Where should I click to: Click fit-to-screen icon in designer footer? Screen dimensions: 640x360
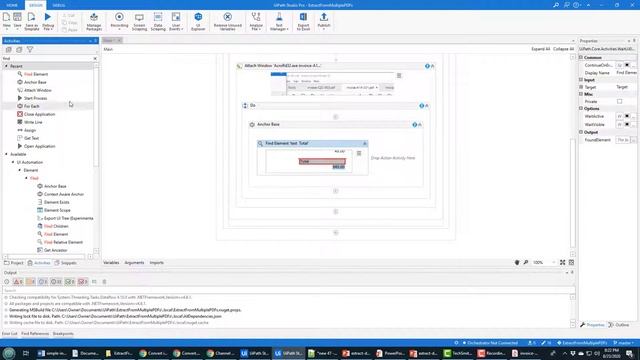tap(562, 262)
